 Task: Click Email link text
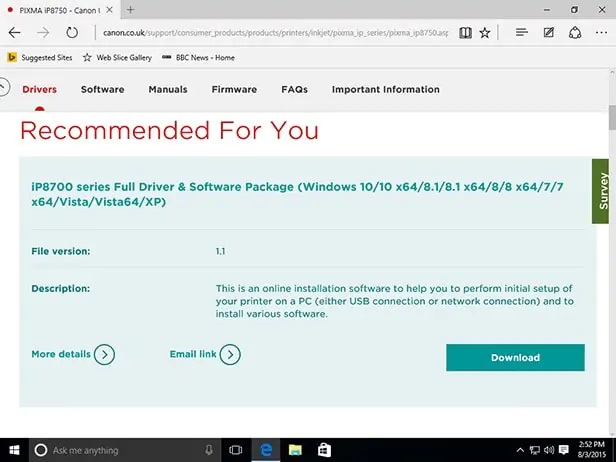(x=193, y=354)
